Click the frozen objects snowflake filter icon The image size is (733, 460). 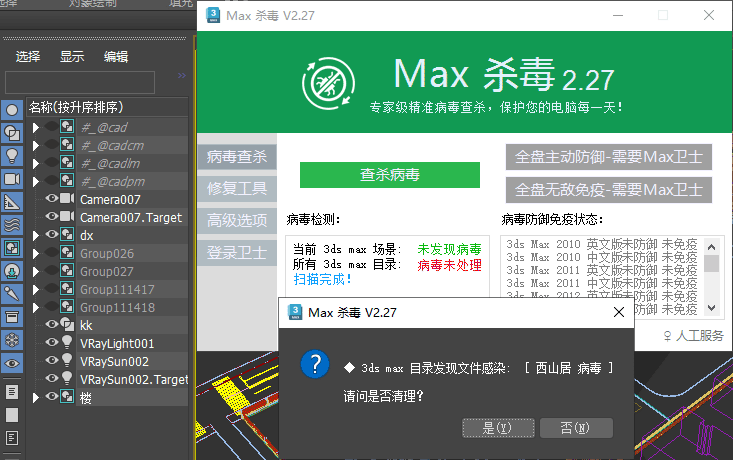tap(12, 340)
